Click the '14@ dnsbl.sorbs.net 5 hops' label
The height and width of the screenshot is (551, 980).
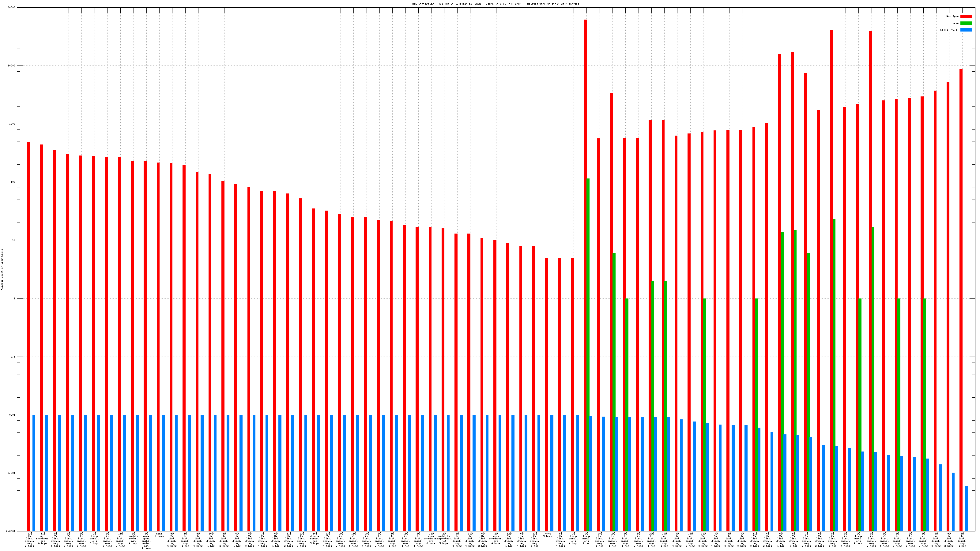315,538
